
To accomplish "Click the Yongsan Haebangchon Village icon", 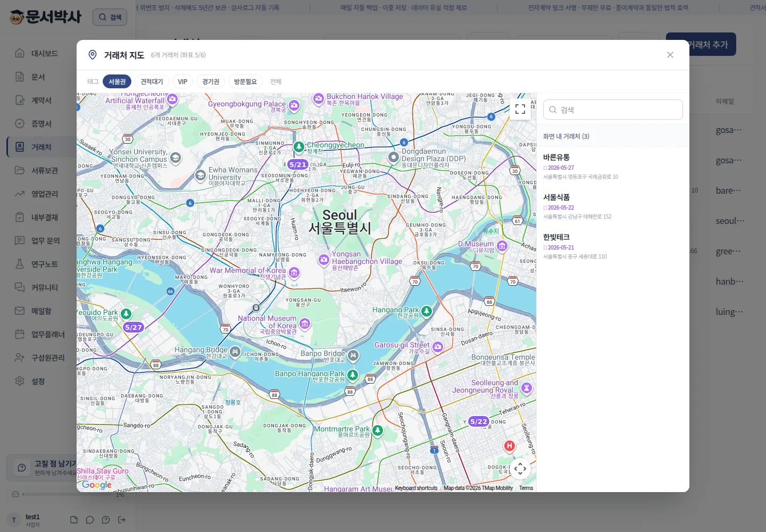I will click(324, 260).
